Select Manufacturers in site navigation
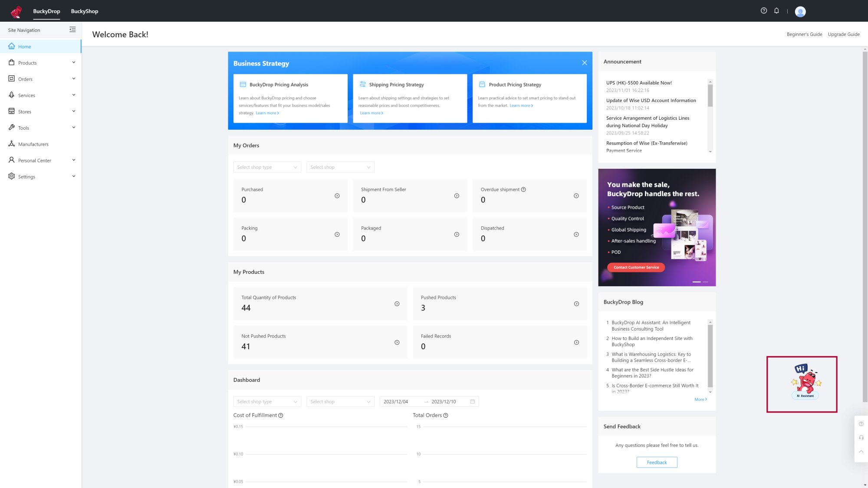Screen dimensions: 868x488 pyautogui.click(x=40, y=144)
